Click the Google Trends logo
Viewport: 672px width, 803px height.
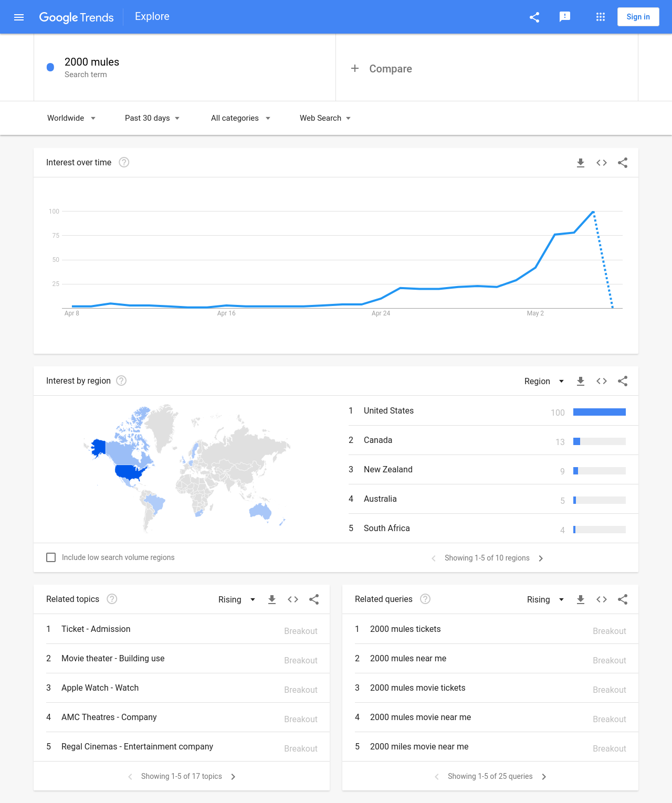click(x=76, y=17)
